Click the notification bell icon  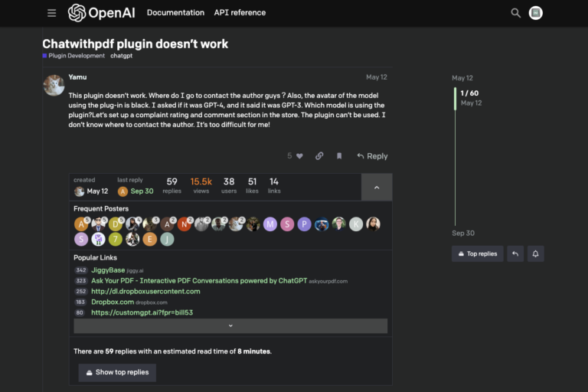point(535,253)
